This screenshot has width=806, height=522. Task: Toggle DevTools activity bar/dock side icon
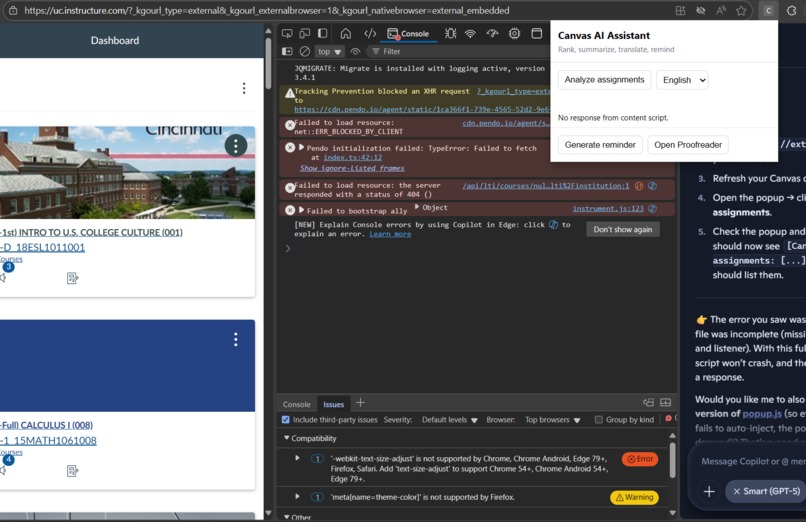pyautogui.click(x=322, y=33)
